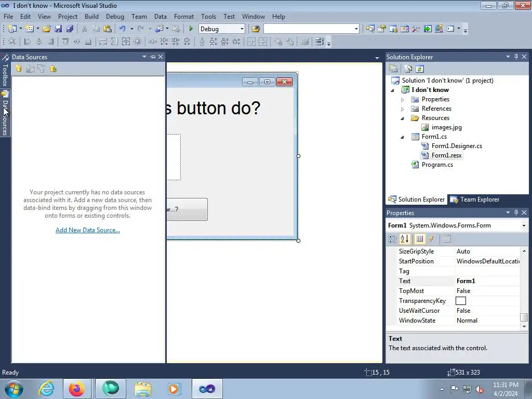This screenshot has width=532, height=399.
Task: Undo the last action
Action: tap(123, 29)
